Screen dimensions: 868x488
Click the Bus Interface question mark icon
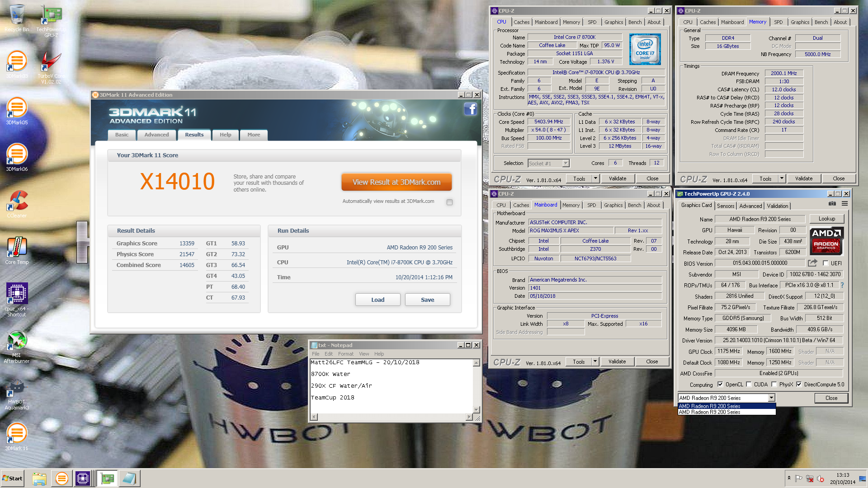pos(842,285)
